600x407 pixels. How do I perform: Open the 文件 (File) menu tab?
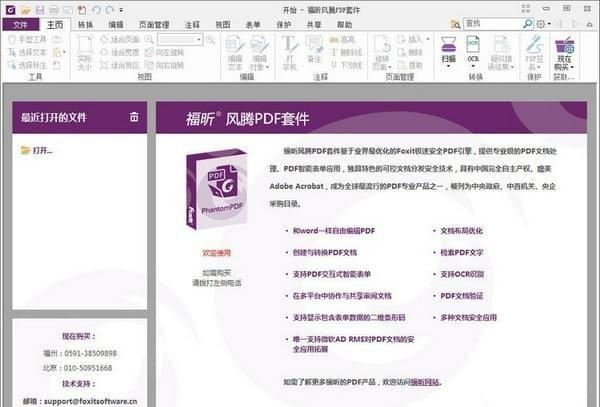(x=19, y=24)
